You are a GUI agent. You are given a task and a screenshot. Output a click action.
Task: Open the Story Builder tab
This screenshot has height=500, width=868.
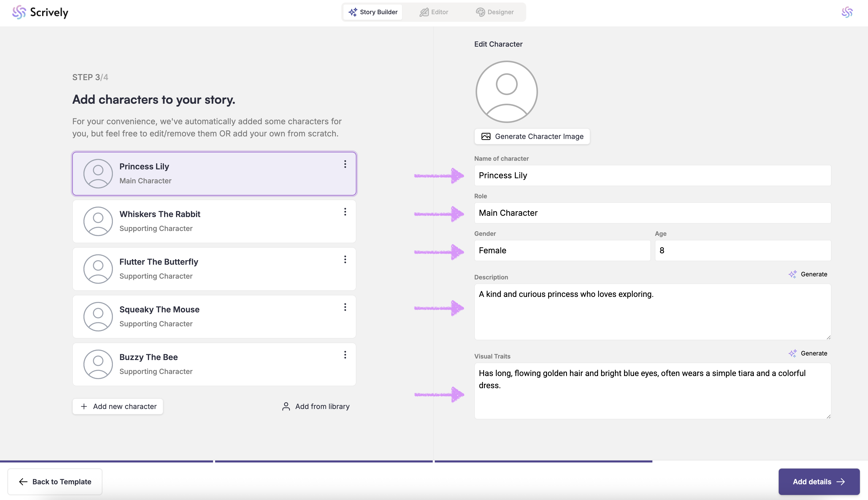373,12
